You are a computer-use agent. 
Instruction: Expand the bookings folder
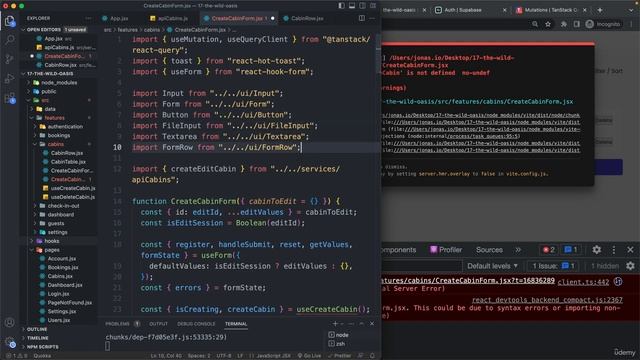pyautogui.click(x=59, y=135)
